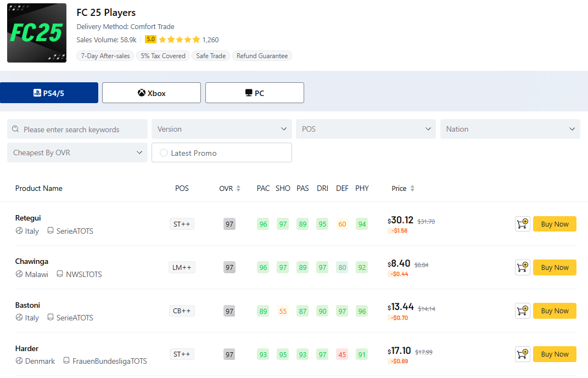Focus the search keywords input field
This screenshot has height=378, width=588.
point(77,129)
